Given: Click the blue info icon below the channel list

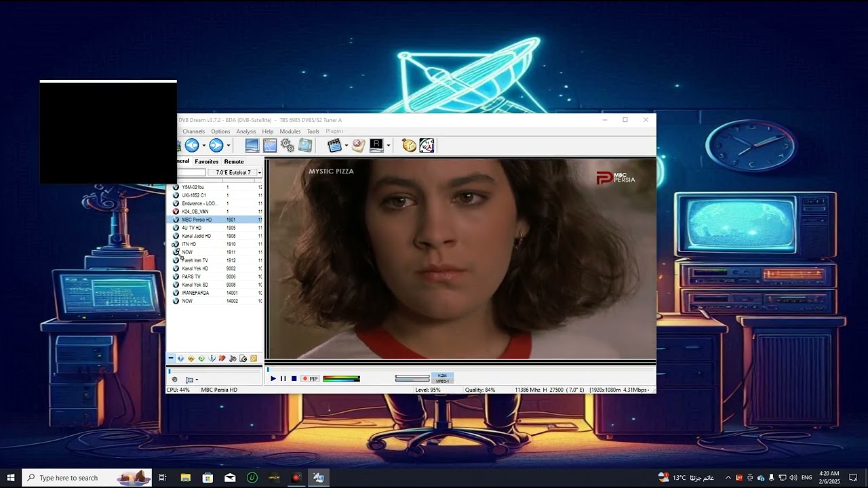Looking at the screenshot, I should [x=212, y=359].
